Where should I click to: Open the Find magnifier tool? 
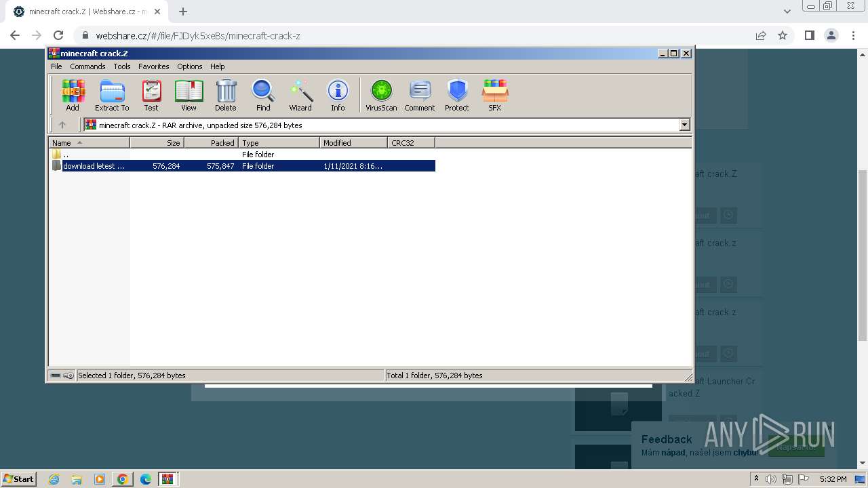tap(263, 95)
